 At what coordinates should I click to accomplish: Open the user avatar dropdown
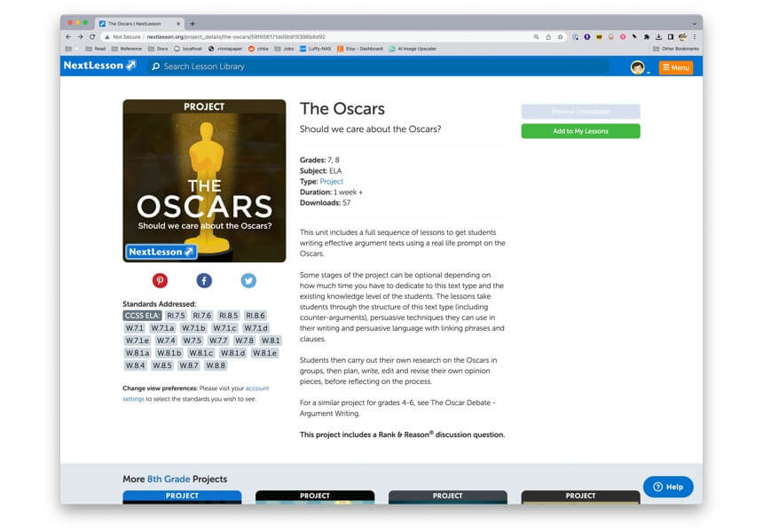[639, 67]
